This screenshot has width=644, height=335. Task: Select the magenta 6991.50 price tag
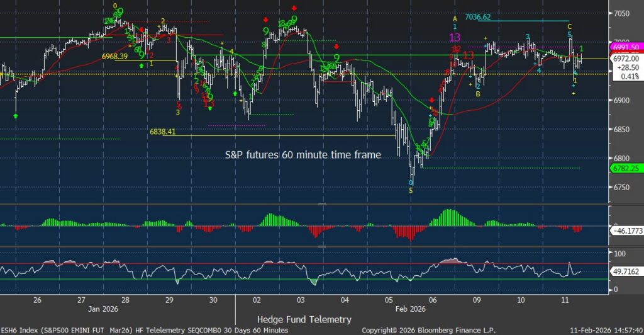(625, 47)
